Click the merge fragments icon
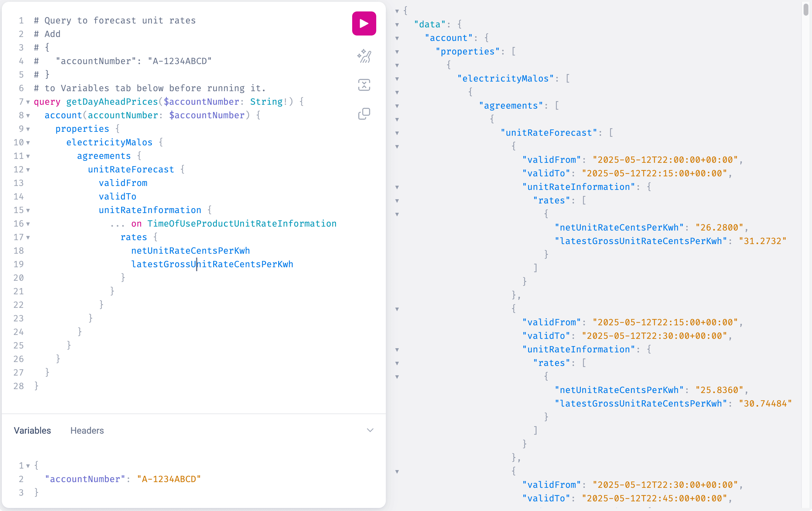Image resolution: width=812 pixels, height=511 pixels. pos(364,85)
